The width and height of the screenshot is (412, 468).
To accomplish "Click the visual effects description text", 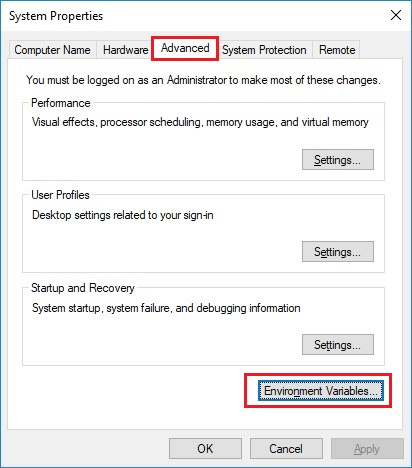I will tap(200, 122).
